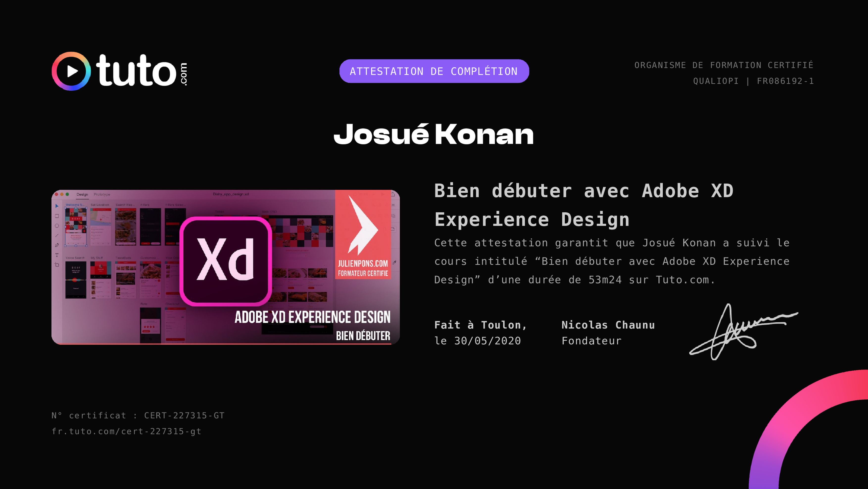The width and height of the screenshot is (868, 489).
Task: Click Adobe XD Experience Design thumbnail caption
Action: [312, 317]
